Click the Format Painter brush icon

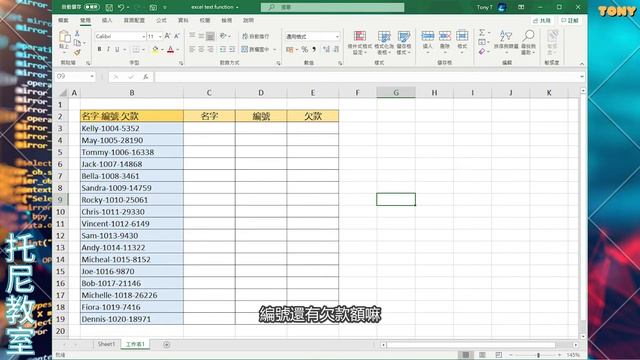77,52
